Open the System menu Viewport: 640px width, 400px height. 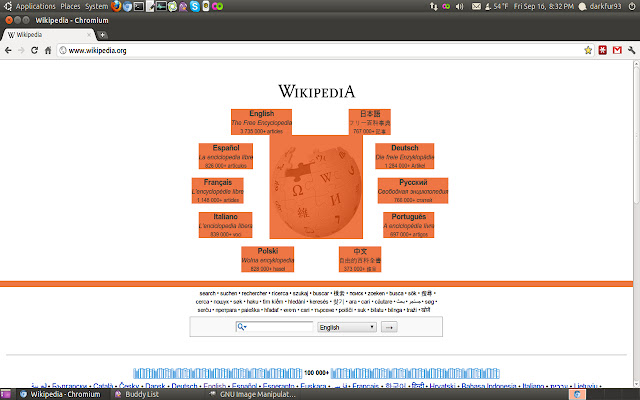pyautogui.click(x=96, y=6)
